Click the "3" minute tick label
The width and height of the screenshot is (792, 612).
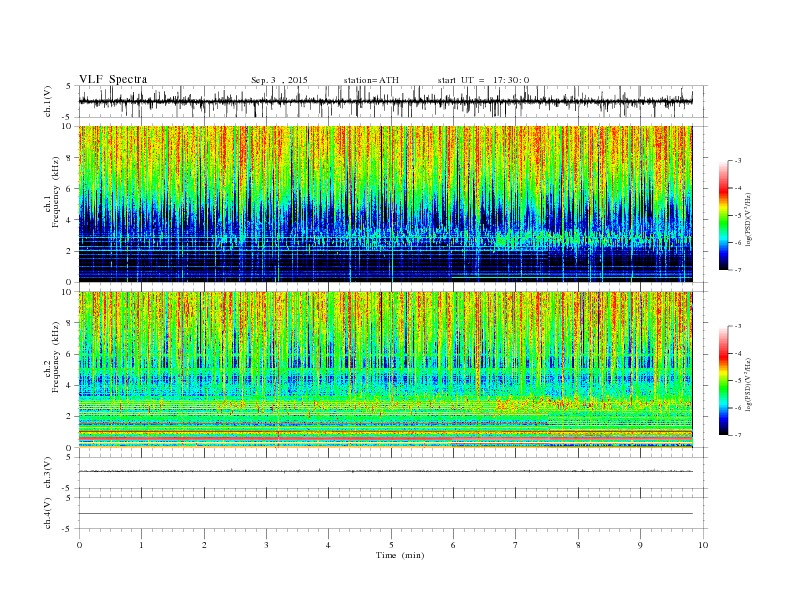point(266,545)
